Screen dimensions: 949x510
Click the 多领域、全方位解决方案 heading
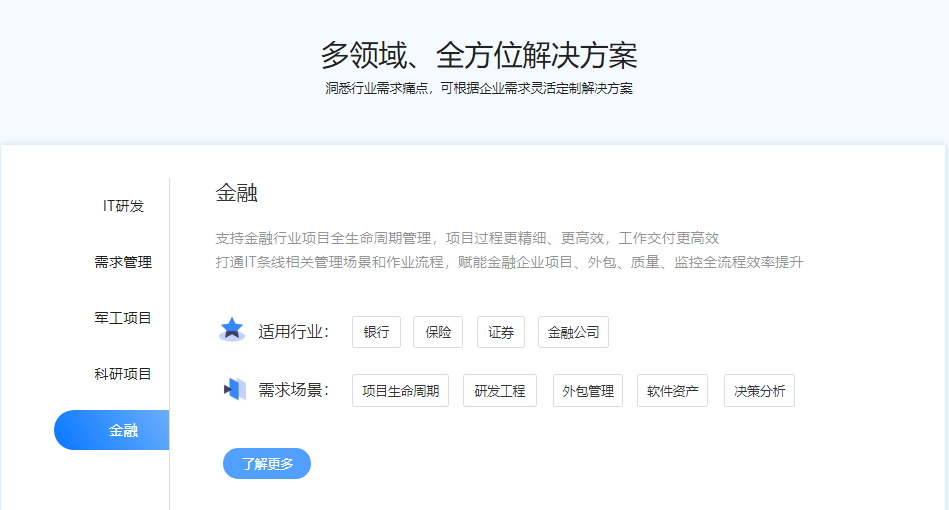[x=479, y=55]
